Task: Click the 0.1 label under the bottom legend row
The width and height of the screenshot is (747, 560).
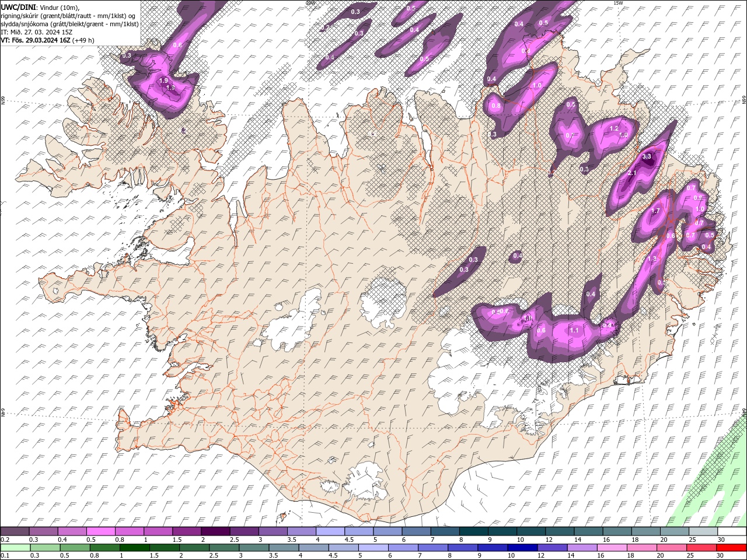Action: click(5, 556)
